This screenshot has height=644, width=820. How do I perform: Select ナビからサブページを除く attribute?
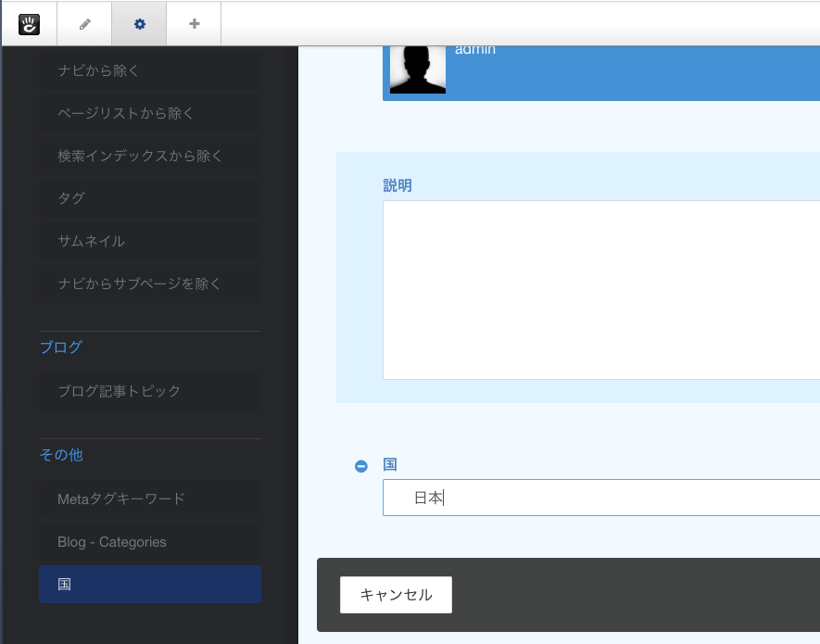[x=150, y=284]
